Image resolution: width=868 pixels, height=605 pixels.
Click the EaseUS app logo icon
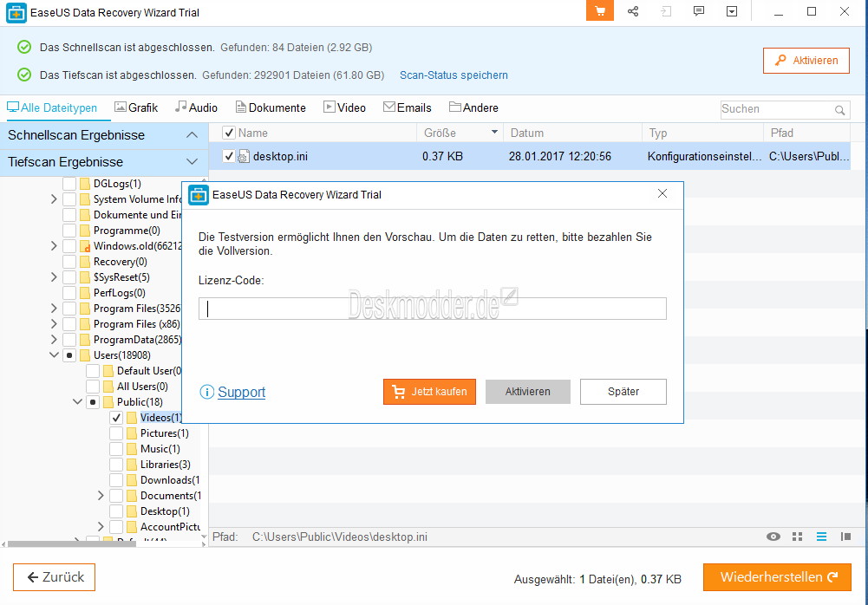click(x=16, y=12)
